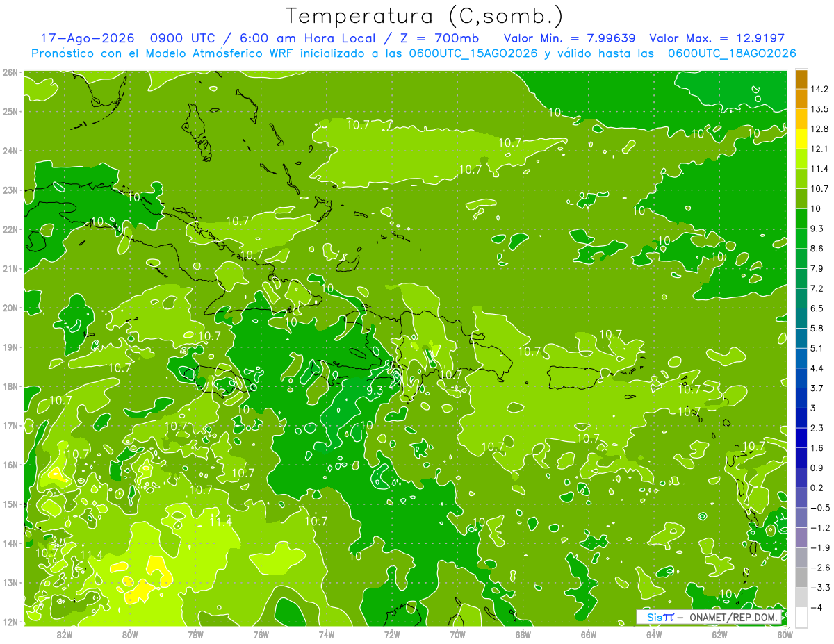The width and height of the screenshot is (834, 644).
Task: Click the "16N" latitude axis label
Action: [10, 465]
